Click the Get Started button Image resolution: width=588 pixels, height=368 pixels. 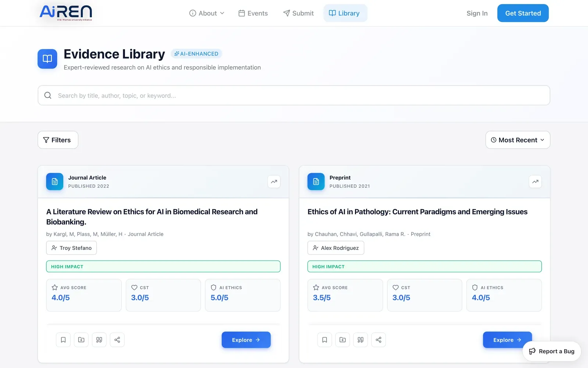click(x=523, y=13)
